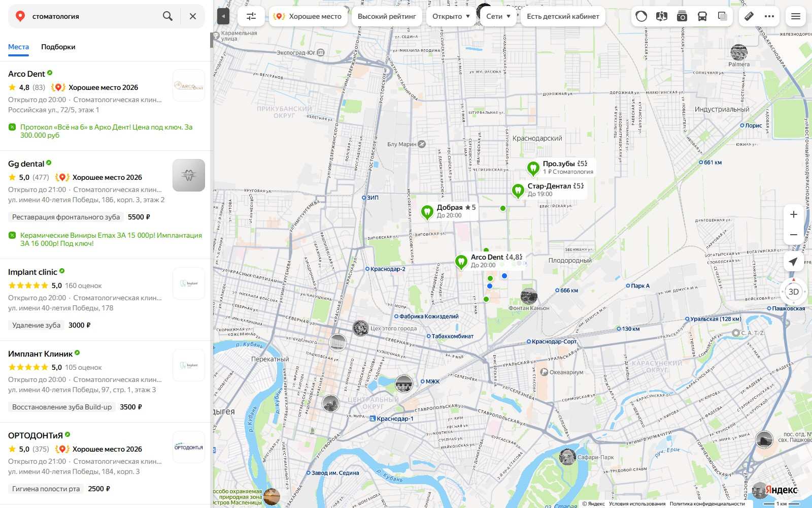Click the my location arrow button
This screenshot has width=812, height=508.
coord(793,262)
